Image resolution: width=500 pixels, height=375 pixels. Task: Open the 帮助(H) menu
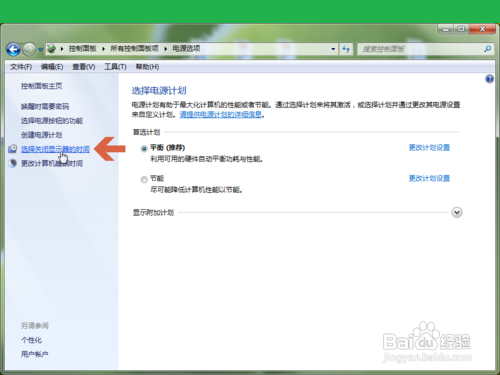pos(147,67)
